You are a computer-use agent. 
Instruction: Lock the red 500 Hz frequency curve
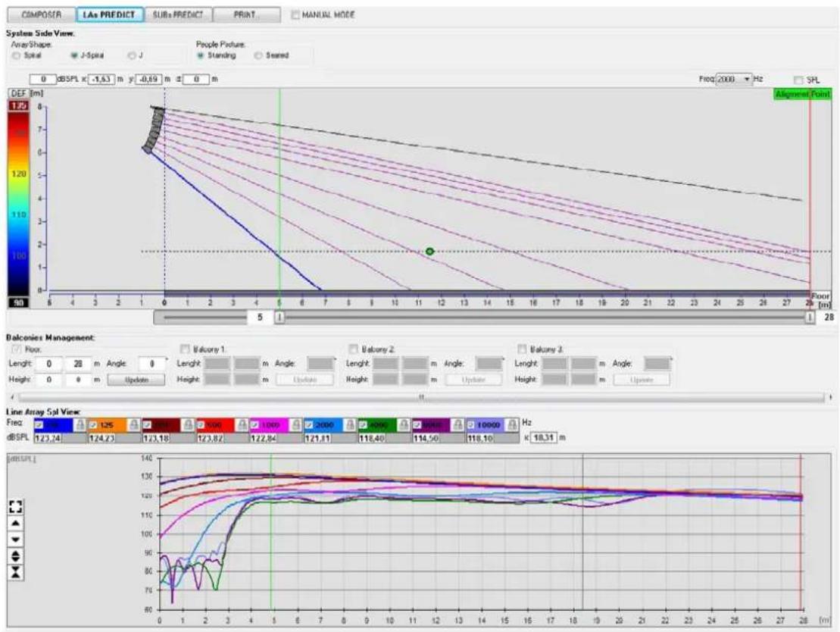click(242, 425)
